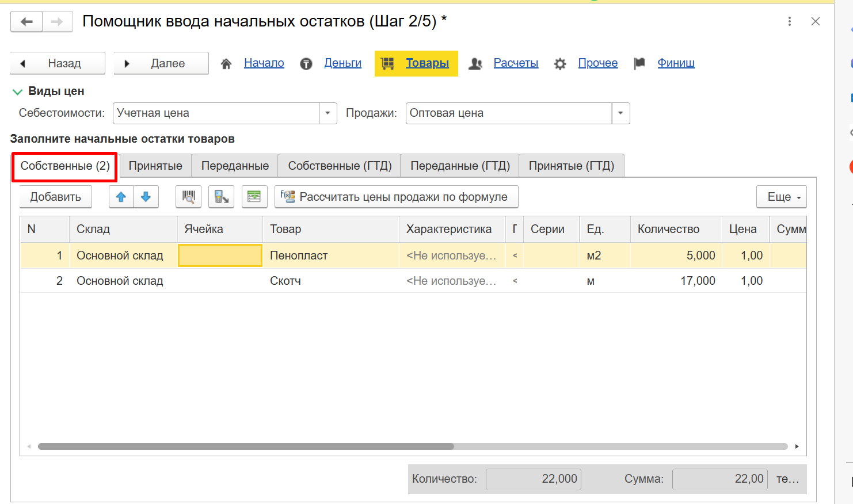
Task: Click the forward arrow navigation icon
Action: pyautogui.click(x=57, y=22)
